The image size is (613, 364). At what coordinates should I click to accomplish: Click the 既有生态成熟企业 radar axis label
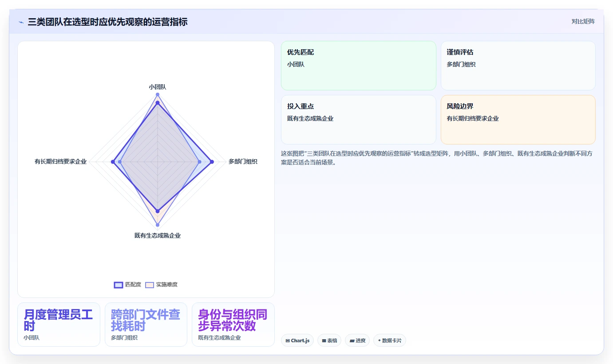158,235
